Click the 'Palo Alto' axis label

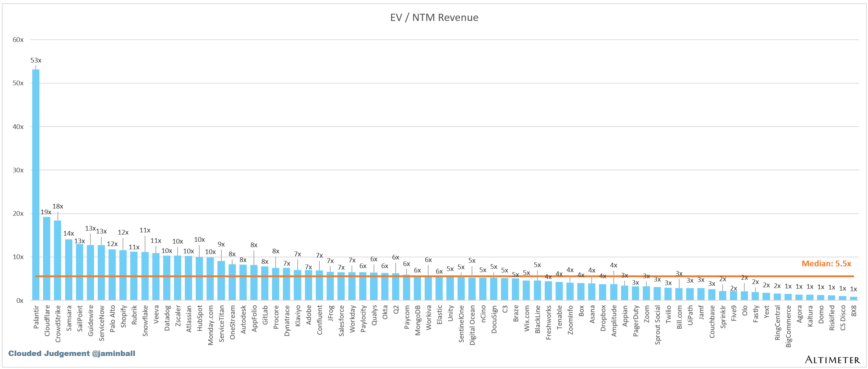pyautogui.click(x=112, y=319)
